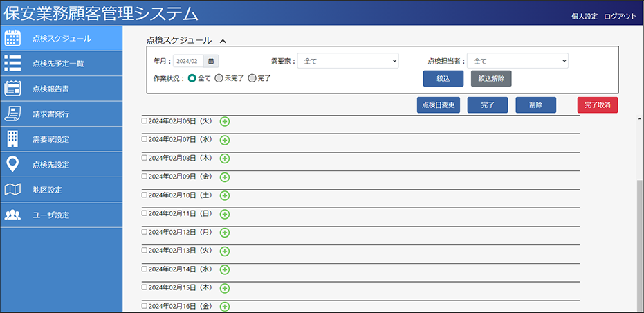The height and width of the screenshot is (313, 644).
Task: Click the ユーザ設定 users icon
Action: 13,215
